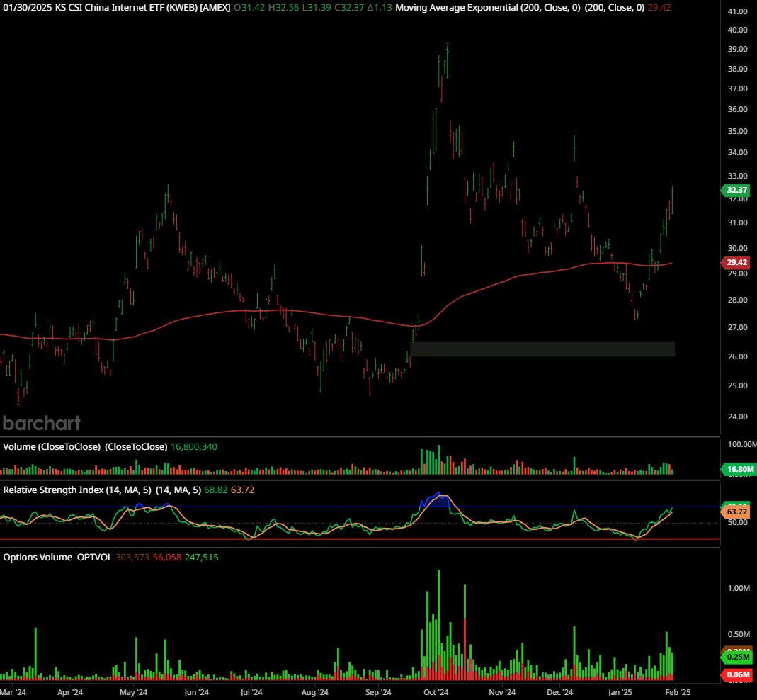
Task: Click the 50.00 RSI midline label
Action: coord(737,522)
